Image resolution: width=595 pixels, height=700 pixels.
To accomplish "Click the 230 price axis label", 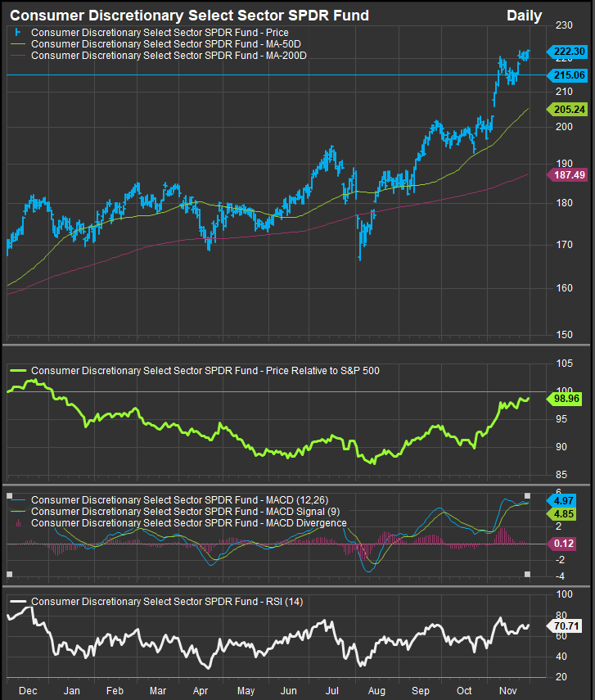I will coord(564,25).
